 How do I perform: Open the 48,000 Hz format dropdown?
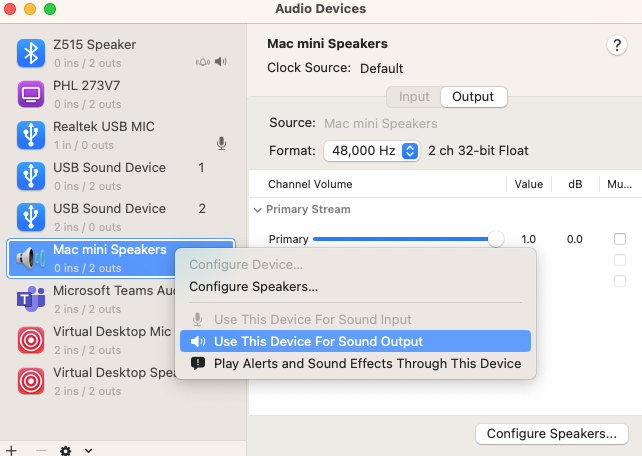[371, 151]
